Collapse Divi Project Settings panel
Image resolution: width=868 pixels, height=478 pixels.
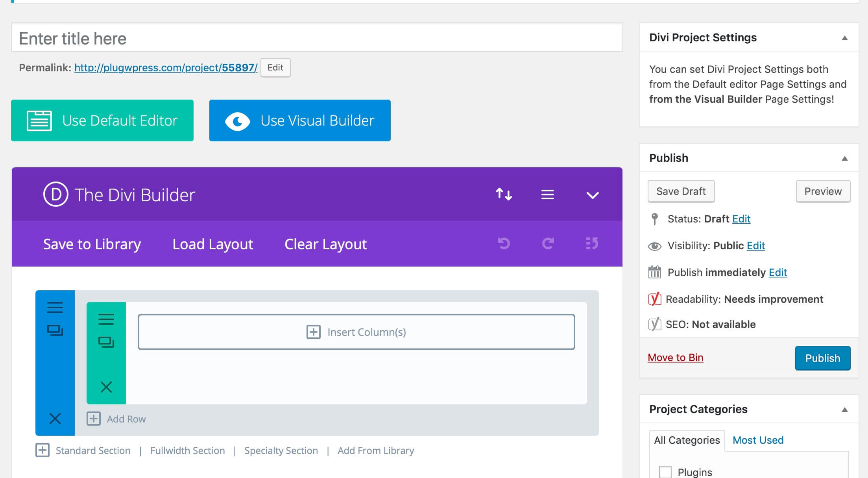point(844,38)
